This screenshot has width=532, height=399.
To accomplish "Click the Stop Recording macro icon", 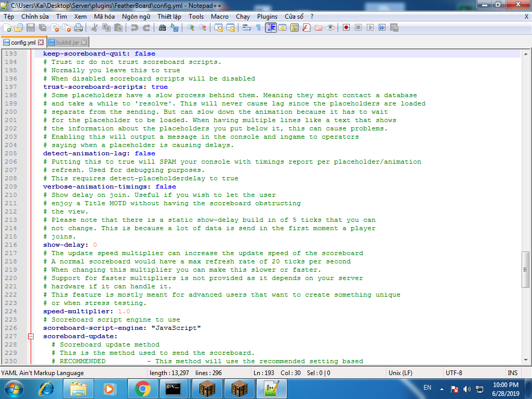I will point(358,28).
